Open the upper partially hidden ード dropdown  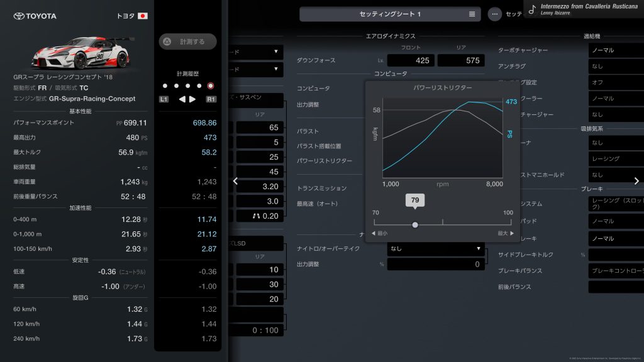(256, 52)
